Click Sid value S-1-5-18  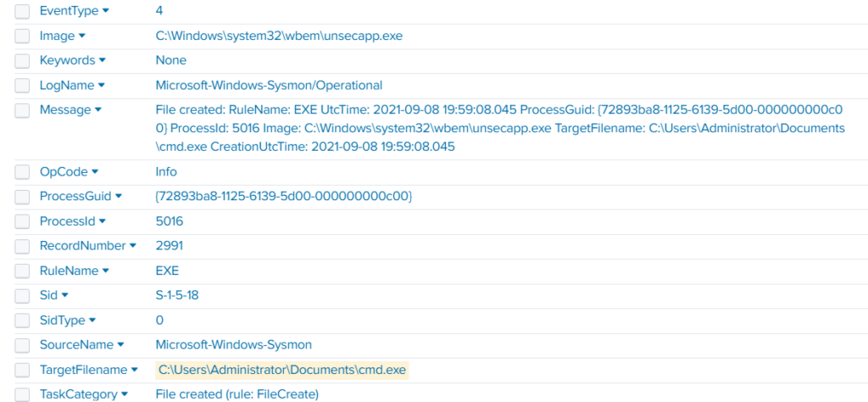pos(177,296)
